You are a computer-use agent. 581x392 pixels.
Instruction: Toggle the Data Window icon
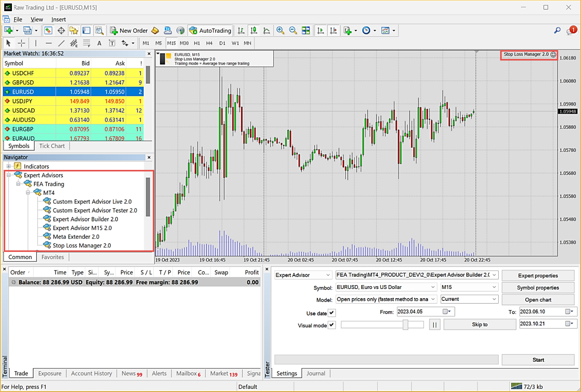tap(61, 30)
